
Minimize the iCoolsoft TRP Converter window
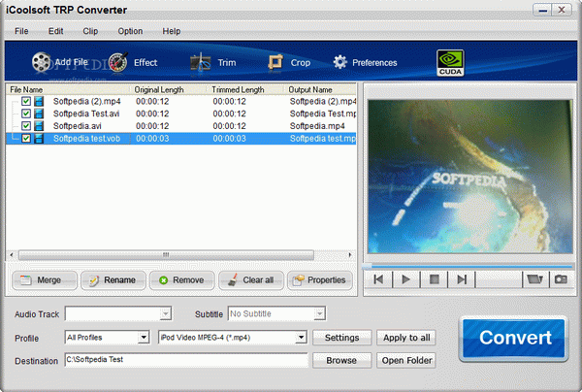tap(542, 10)
